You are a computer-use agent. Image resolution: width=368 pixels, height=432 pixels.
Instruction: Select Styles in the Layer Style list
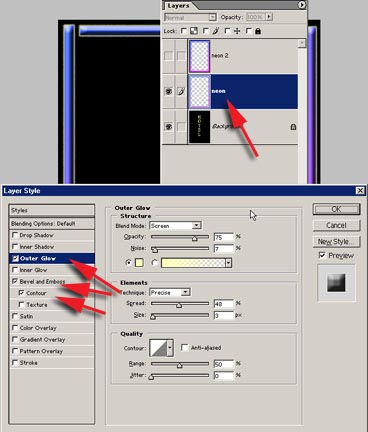tap(52, 210)
